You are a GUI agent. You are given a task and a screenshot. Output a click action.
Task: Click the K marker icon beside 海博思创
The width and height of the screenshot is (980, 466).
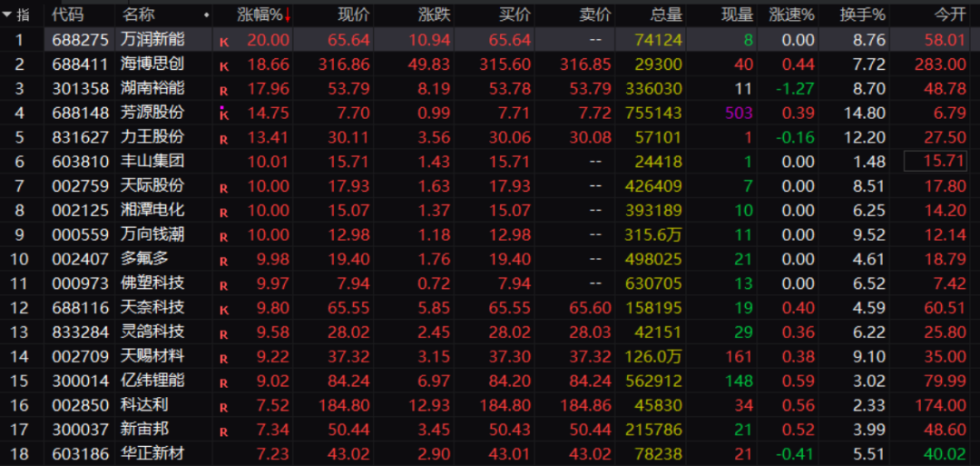[x=223, y=65]
